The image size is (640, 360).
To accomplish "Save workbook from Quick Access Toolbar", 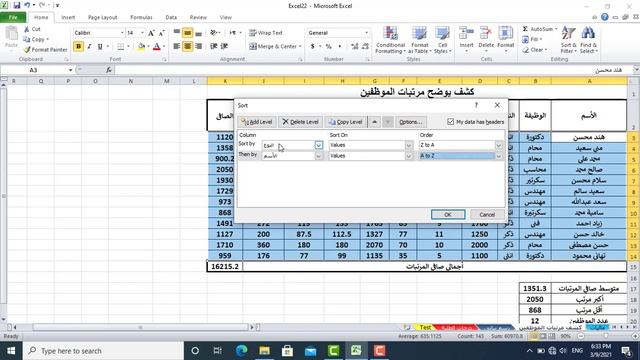I will click(17, 5).
